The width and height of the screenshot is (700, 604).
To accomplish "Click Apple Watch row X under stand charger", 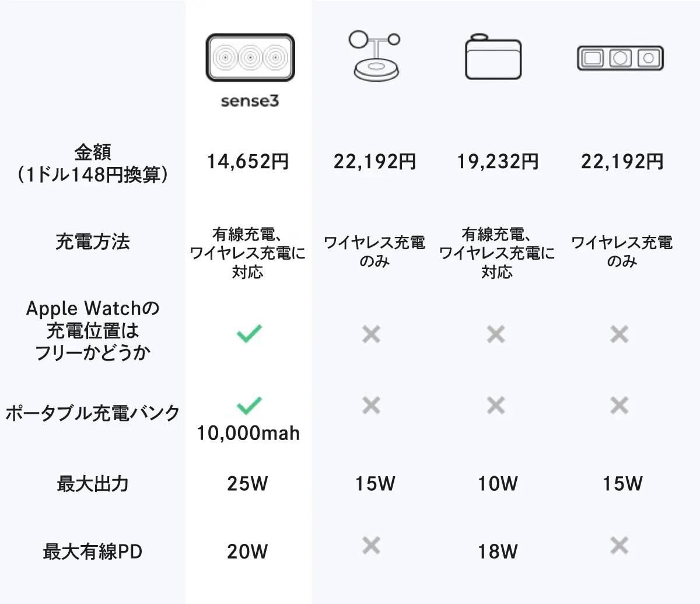I will click(x=371, y=334).
